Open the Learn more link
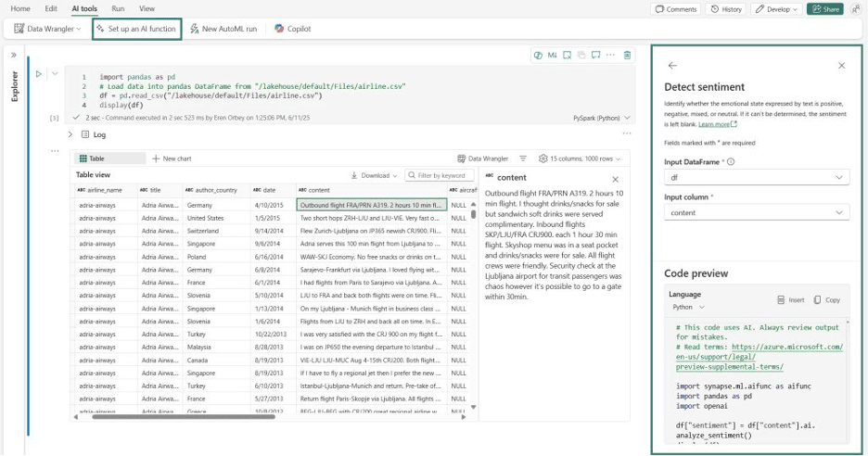Image resolution: width=868 pixels, height=456 pixels. pyautogui.click(x=718, y=124)
